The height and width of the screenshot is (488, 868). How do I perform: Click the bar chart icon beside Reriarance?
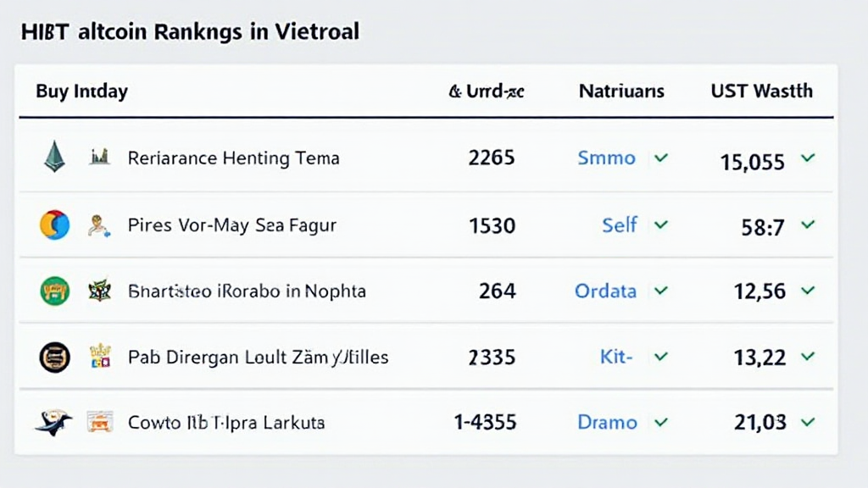coord(99,156)
